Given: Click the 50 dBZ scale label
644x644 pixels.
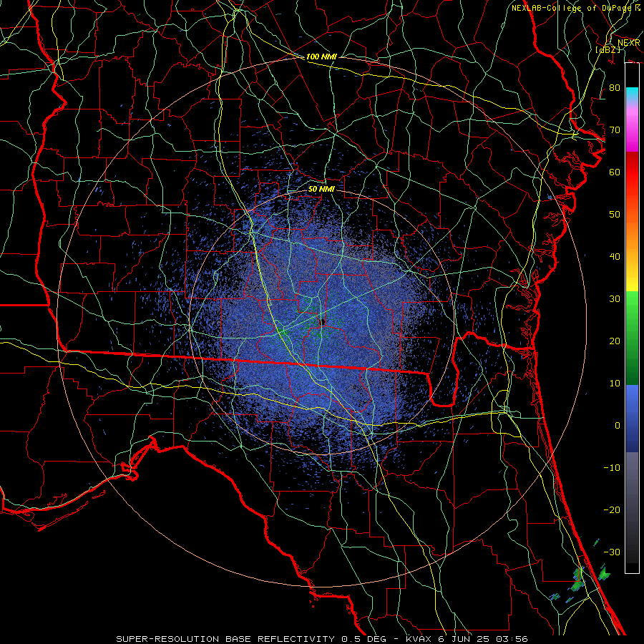Looking at the screenshot, I should click(x=615, y=215).
